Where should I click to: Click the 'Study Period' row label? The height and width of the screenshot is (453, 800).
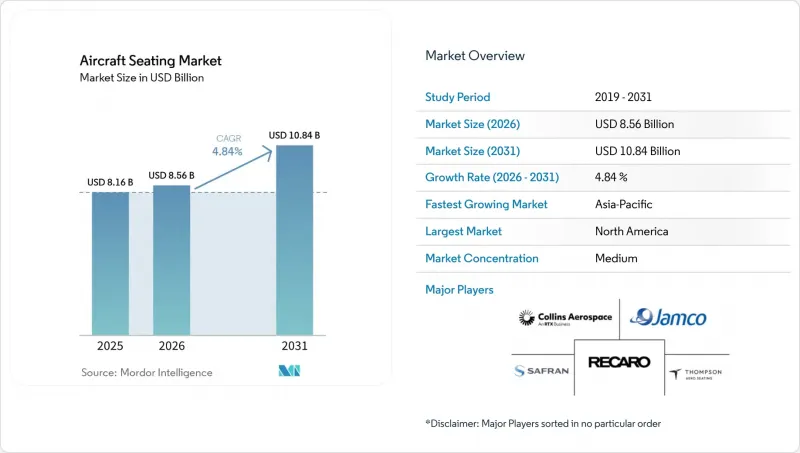[458, 97]
